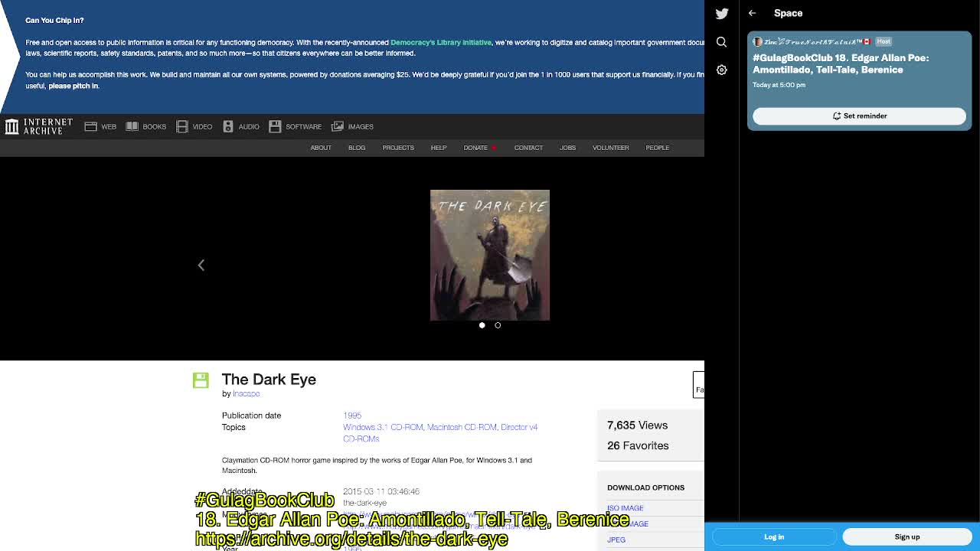Viewport: 980px width, 551px height.
Task: Open Macintosh CD-ROM topic link
Action: [462, 427]
